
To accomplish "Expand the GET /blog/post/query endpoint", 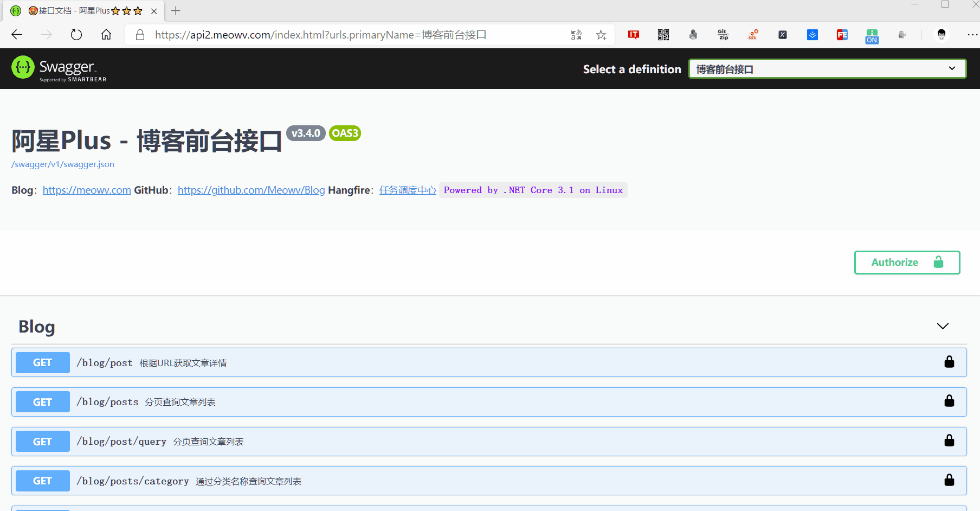I will 121,442.
